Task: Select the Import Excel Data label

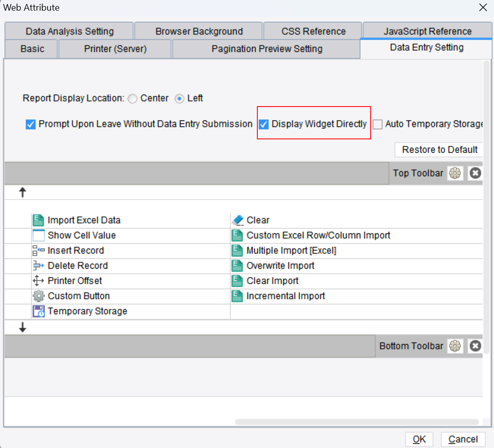Action: pos(84,220)
